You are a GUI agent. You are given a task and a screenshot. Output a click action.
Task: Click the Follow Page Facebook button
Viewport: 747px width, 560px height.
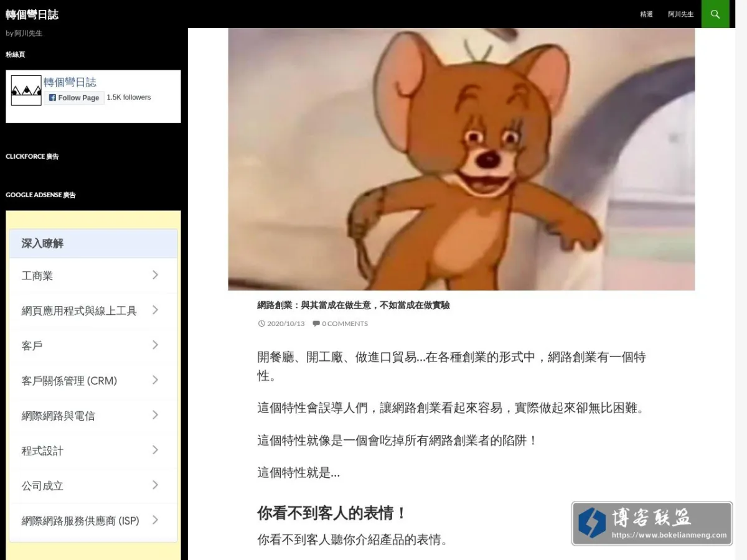[x=74, y=98]
